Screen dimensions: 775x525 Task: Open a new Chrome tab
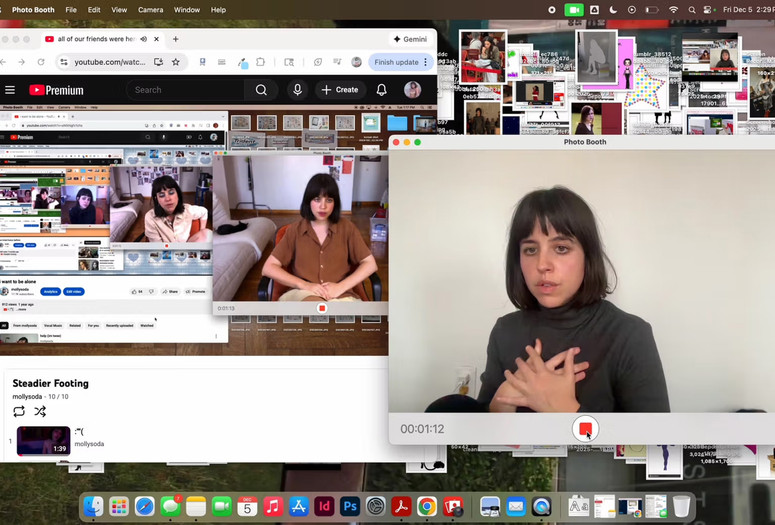pos(175,39)
